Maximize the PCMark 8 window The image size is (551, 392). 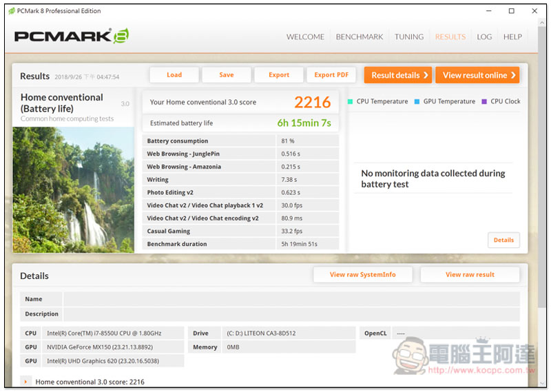[x=511, y=11]
